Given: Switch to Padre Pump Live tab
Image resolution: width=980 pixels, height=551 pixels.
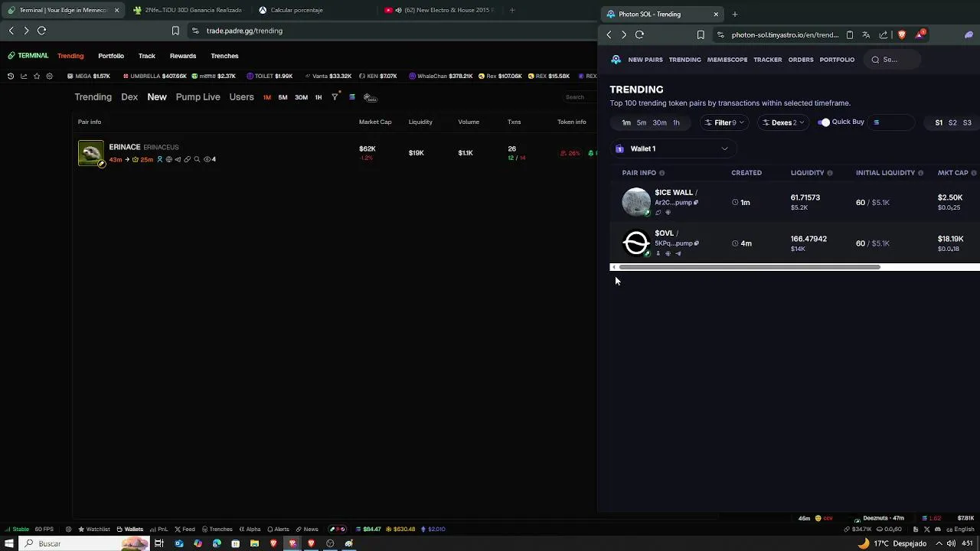Looking at the screenshot, I should [x=198, y=97].
